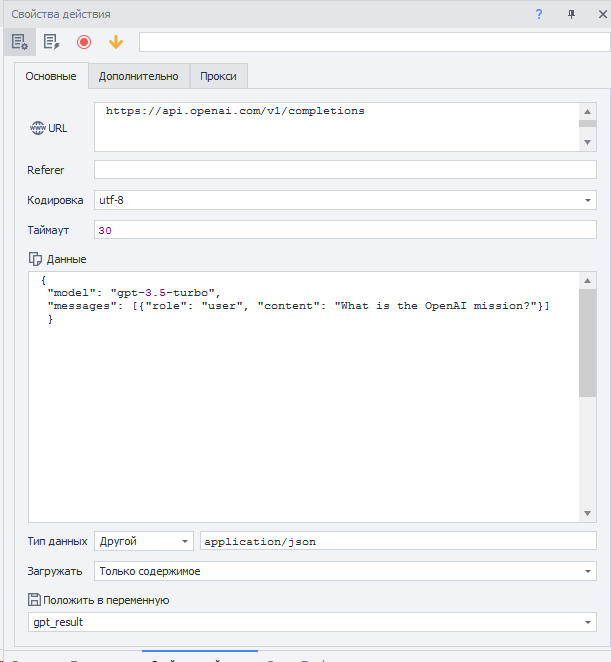The image size is (611, 662).
Task: Click the red record breakpoint icon
Action: tap(84, 42)
